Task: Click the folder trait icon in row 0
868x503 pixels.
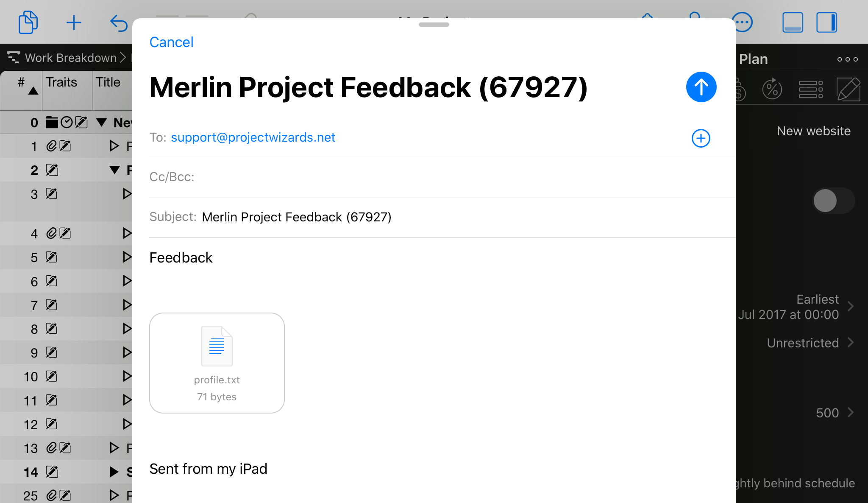Action: [x=52, y=122]
